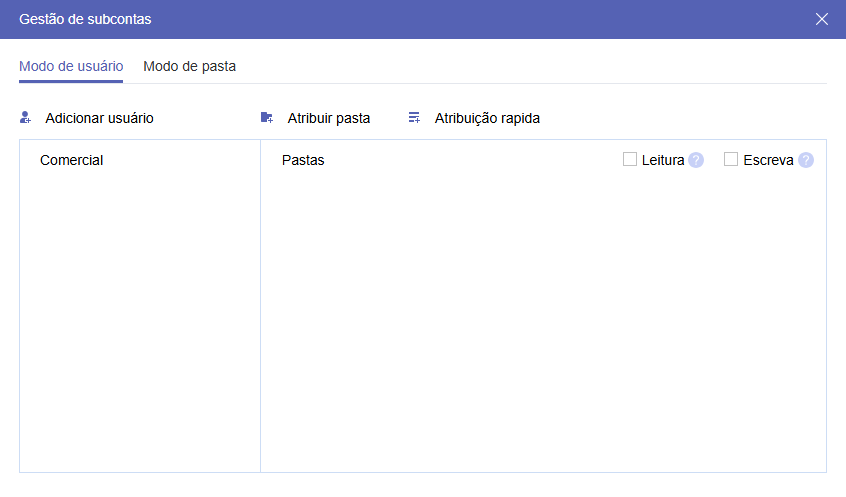The height and width of the screenshot is (497, 846).
Task: Choose the Atribuição rapida text button
Action: click(x=487, y=118)
